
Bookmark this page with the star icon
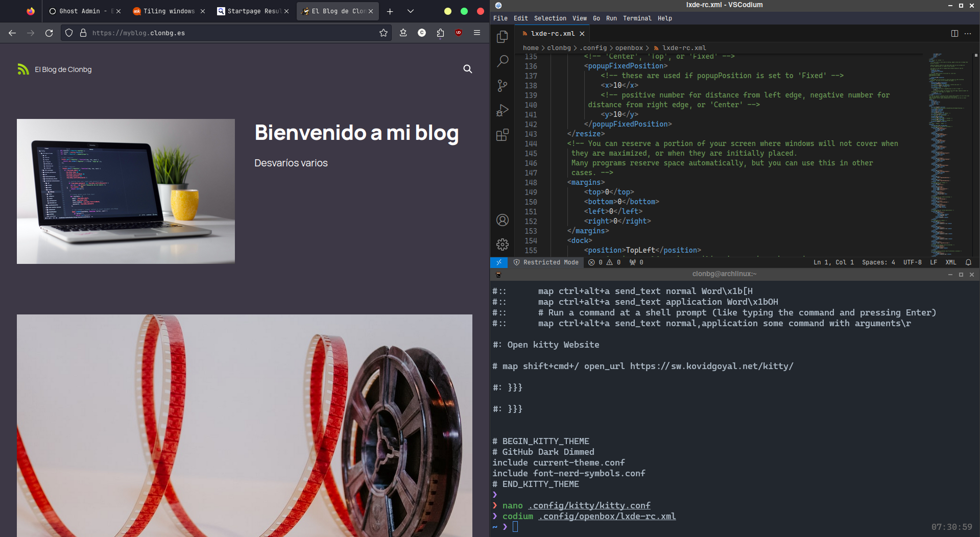click(x=384, y=33)
